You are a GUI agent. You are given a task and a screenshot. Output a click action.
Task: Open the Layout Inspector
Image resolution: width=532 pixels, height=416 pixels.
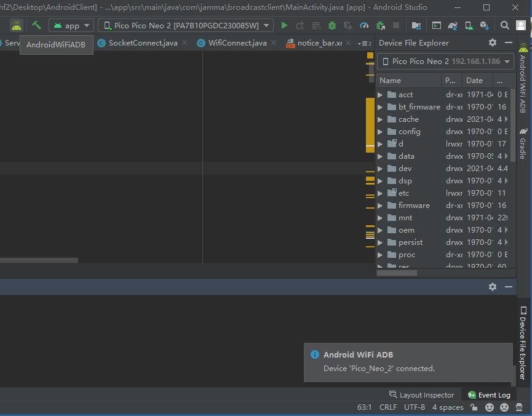[x=422, y=394]
